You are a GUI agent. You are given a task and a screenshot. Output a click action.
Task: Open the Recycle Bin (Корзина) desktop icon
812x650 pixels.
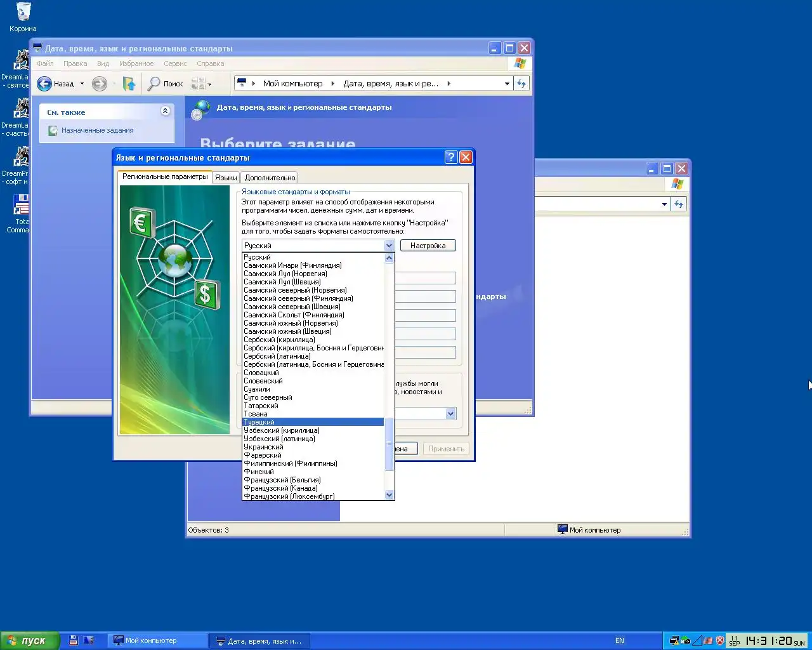pyautogui.click(x=23, y=12)
